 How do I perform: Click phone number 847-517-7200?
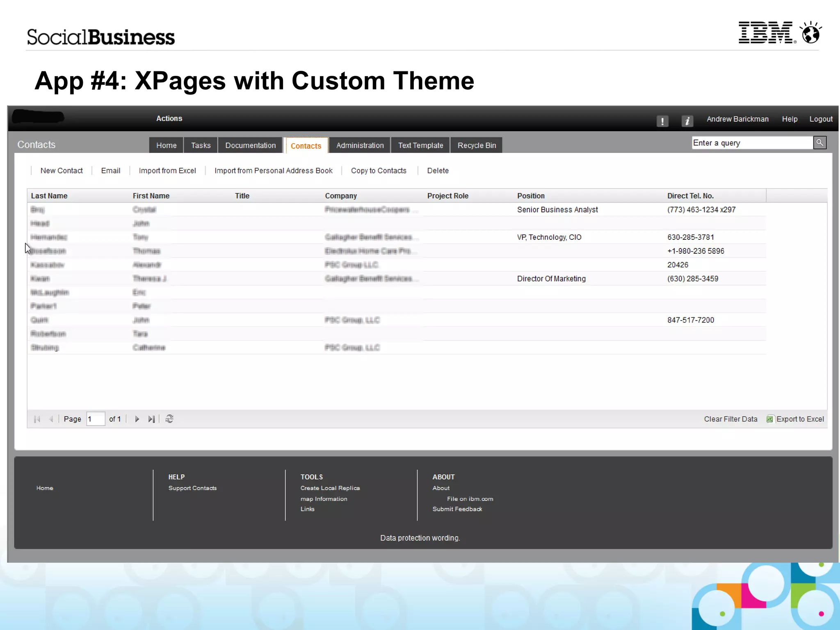691,320
